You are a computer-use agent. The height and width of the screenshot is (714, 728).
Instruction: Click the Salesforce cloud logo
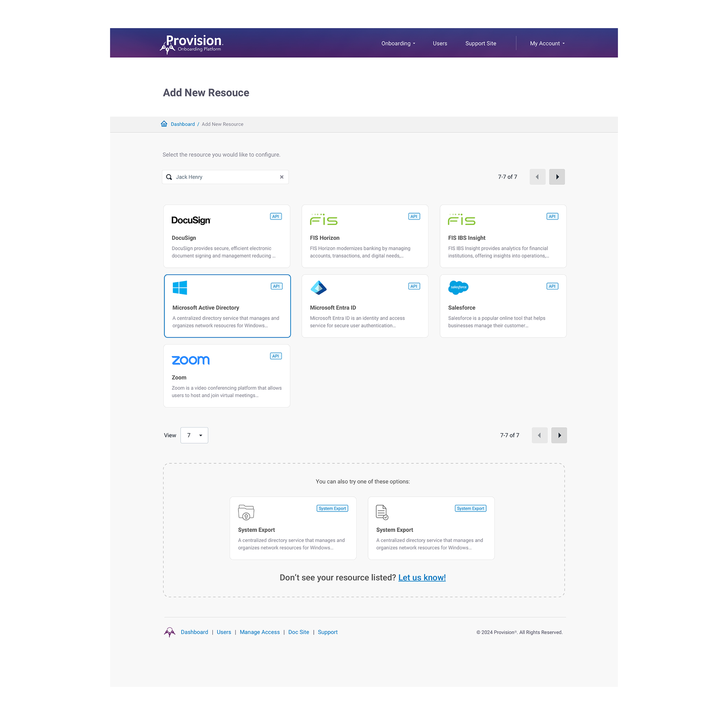(x=458, y=287)
